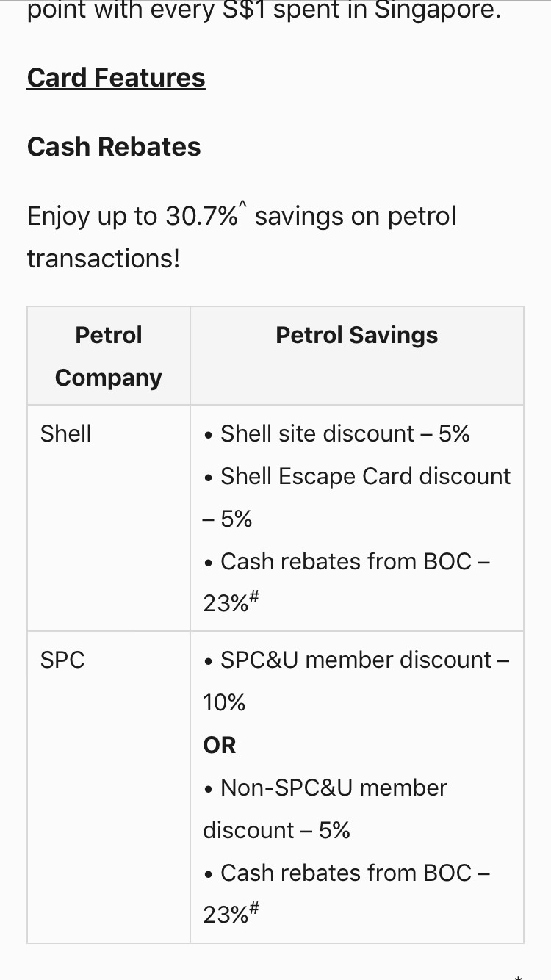The width and height of the screenshot is (551, 980).
Task: Click the 'Enjoy up to 30.7%' paragraph
Action: click(x=242, y=217)
